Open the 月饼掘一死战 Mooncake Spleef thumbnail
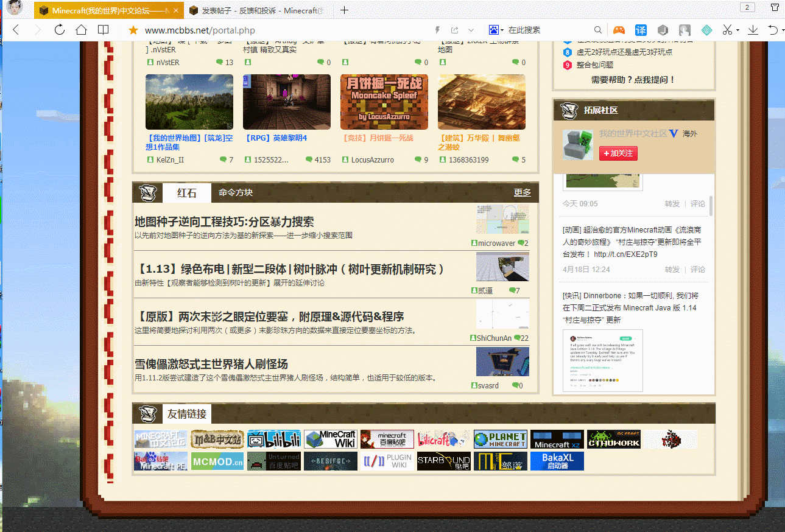Image resolution: width=785 pixels, height=532 pixels. (x=384, y=102)
